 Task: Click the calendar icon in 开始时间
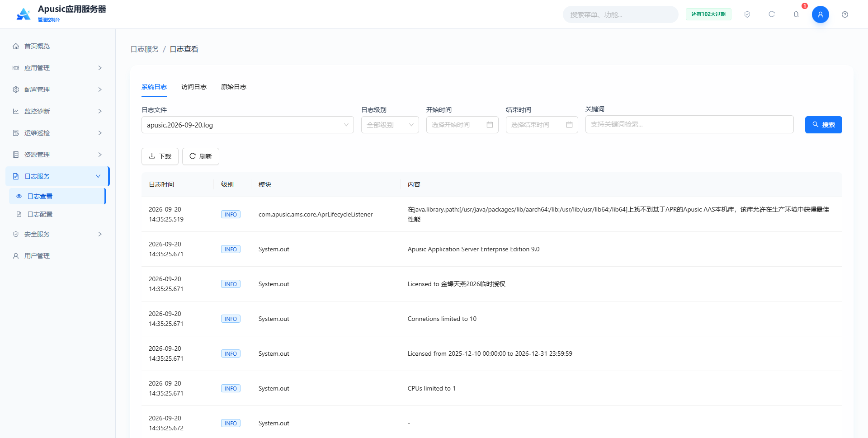(x=490, y=125)
